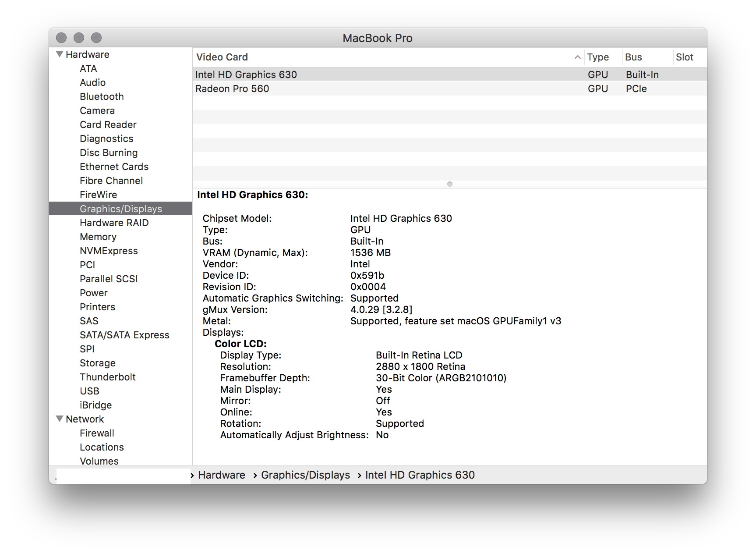Open the Parallel SCSI entry
The image size is (756, 554).
click(x=109, y=279)
